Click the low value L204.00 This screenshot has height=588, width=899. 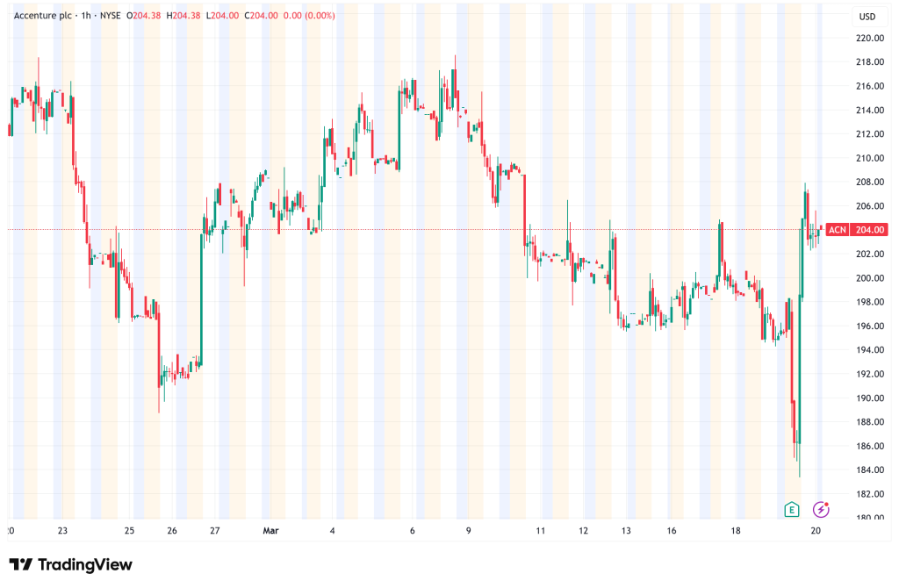point(224,15)
